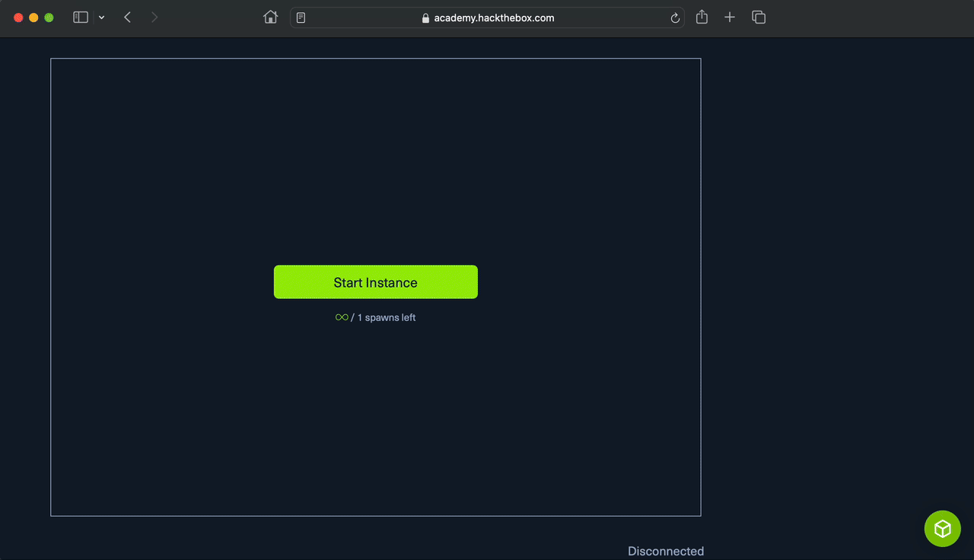
Task: Show tab overview using the tabs icon
Action: (x=758, y=17)
